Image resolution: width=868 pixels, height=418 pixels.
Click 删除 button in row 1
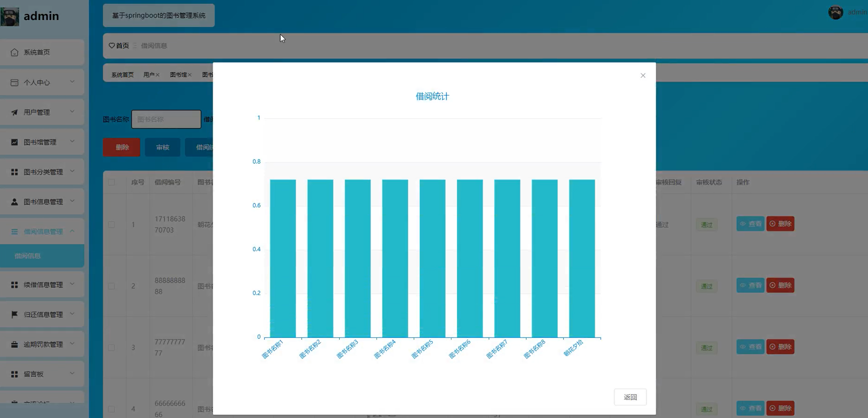(781, 224)
